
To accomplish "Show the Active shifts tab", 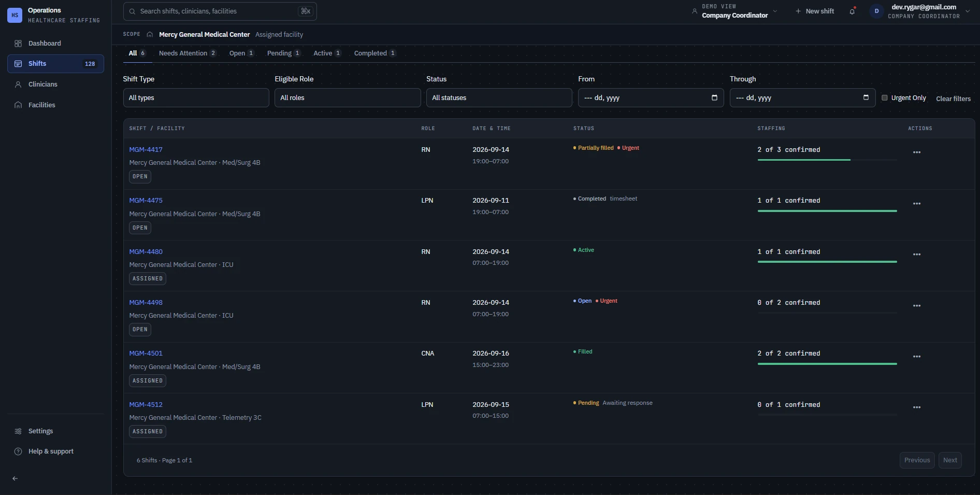I will coord(327,53).
